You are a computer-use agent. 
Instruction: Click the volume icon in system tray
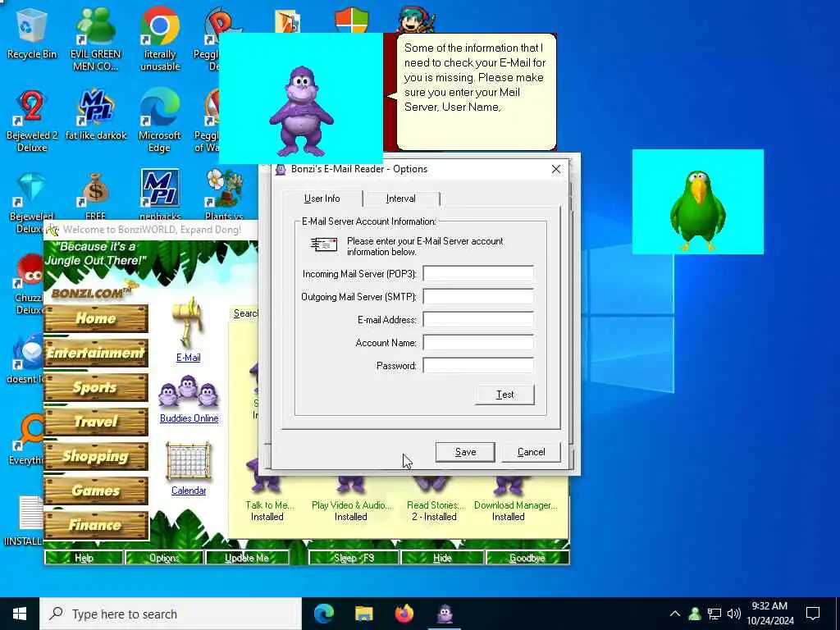pos(734,614)
